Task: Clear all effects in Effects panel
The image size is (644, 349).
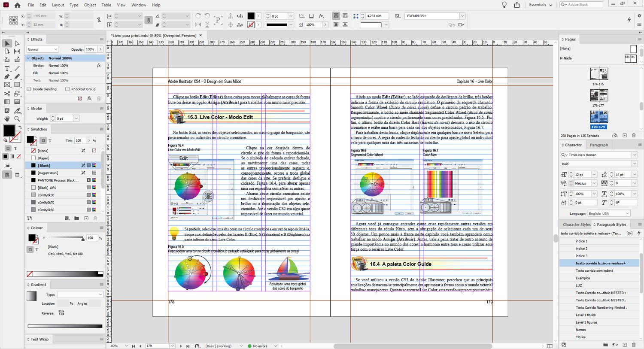Action: (x=80, y=98)
